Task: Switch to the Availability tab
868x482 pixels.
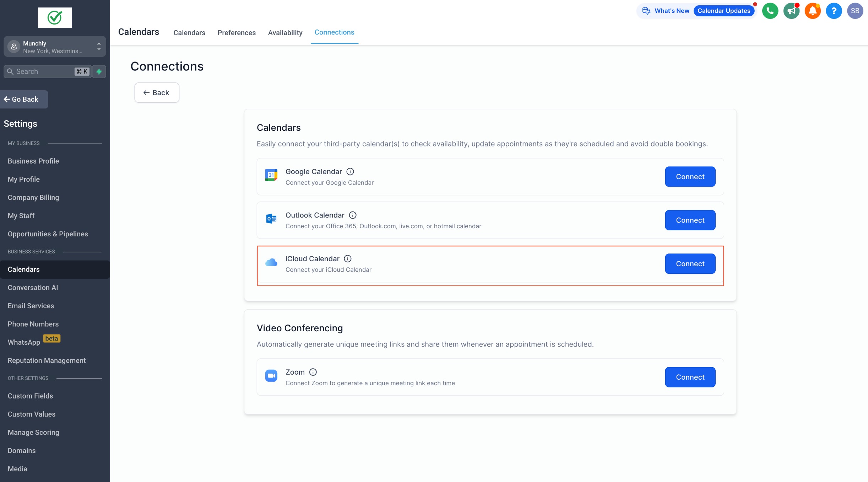Action: [x=285, y=33]
